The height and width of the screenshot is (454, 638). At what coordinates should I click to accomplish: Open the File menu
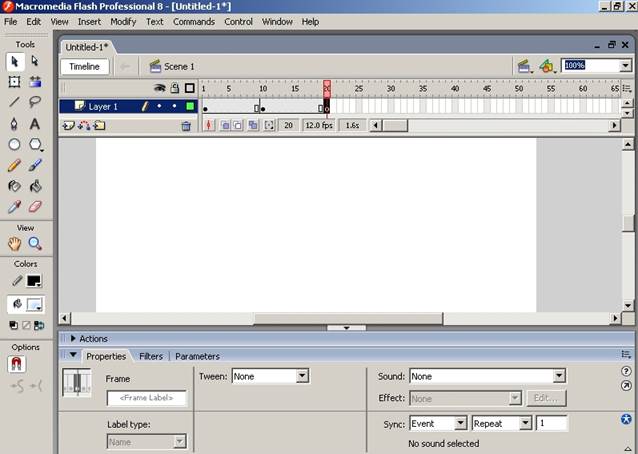(x=11, y=22)
